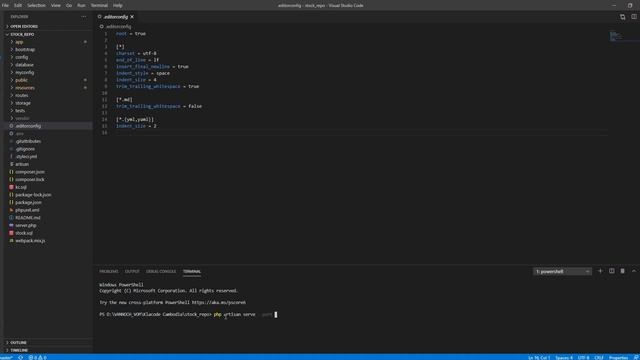Switch to the OUTPUT panel tab
640x360 pixels.
coord(132,271)
